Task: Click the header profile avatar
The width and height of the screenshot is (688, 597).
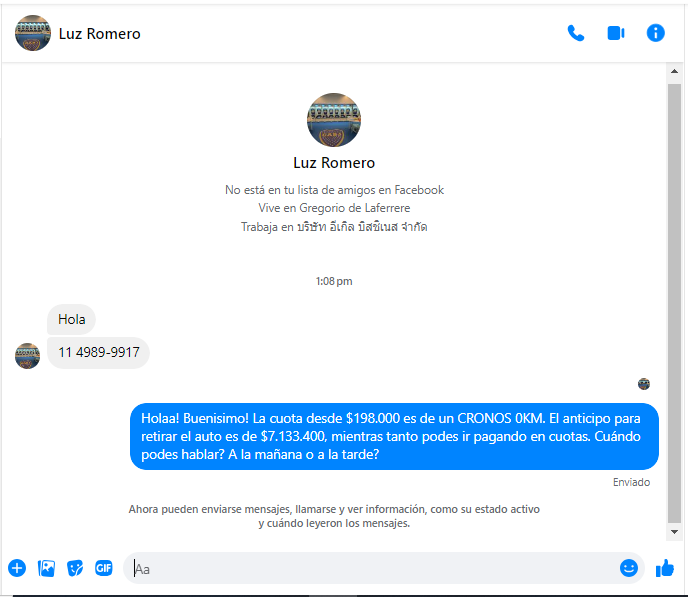Action: 33,33
